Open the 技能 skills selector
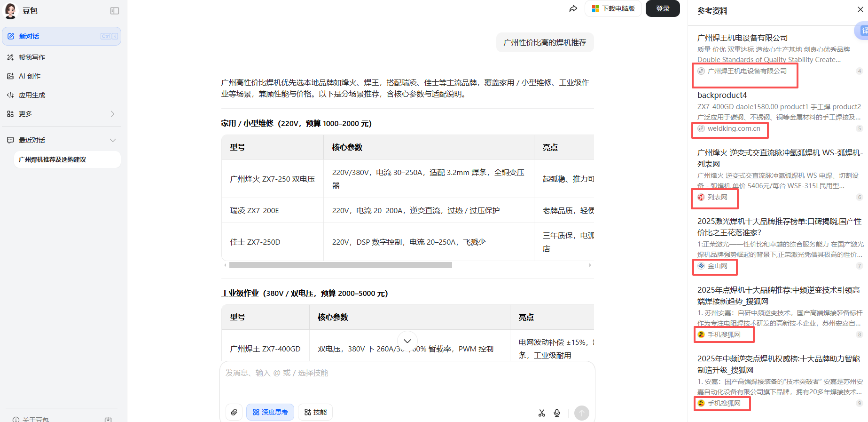Screen dimensions: 868x422 [315, 412]
